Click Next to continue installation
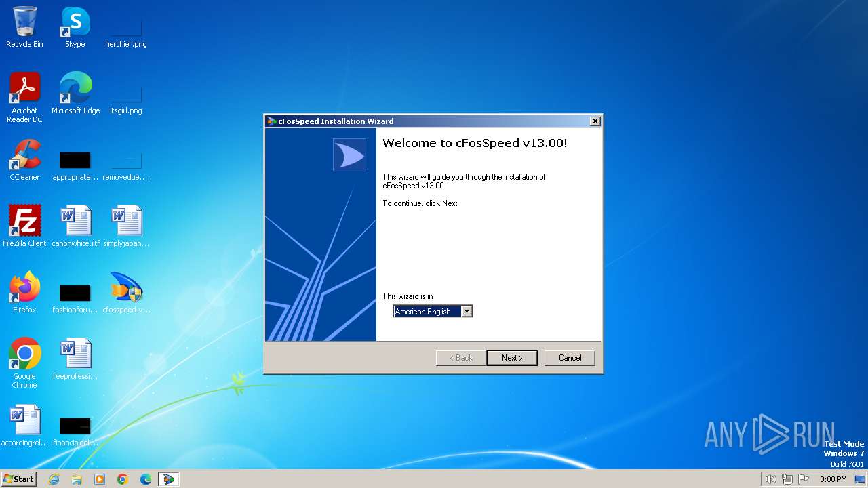This screenshot has width=868, height=488. coord(512,358)
